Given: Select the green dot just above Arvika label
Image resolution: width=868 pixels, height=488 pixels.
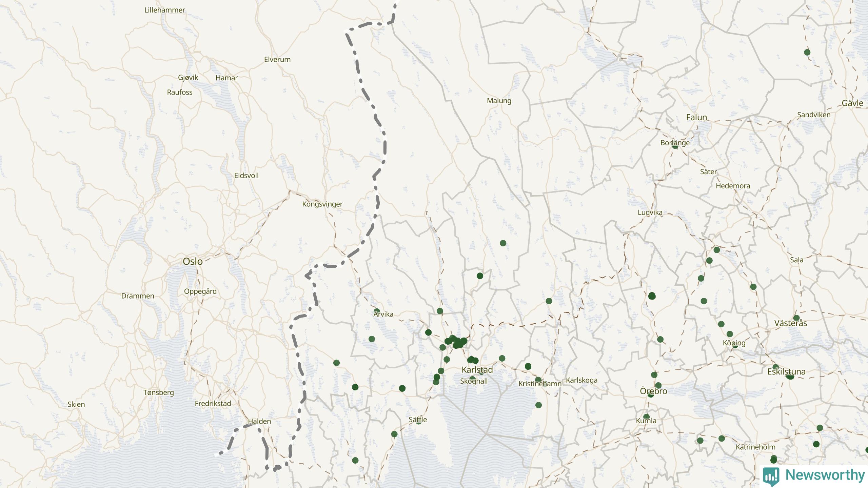Looking at the screenshot, I should point(377,311).
